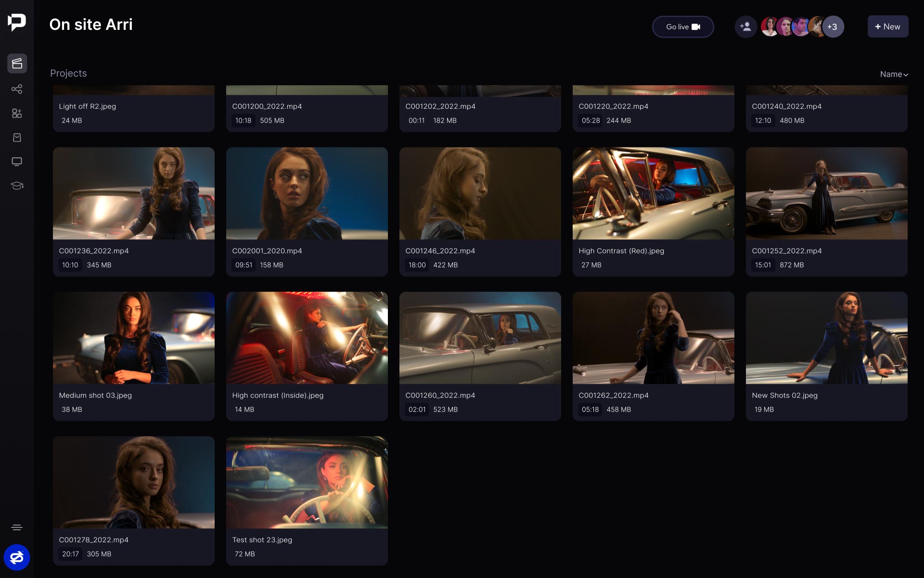Viewport: 924px width, 578px height.
Task: Click the 20:17 duration badge
Action: 70,554
